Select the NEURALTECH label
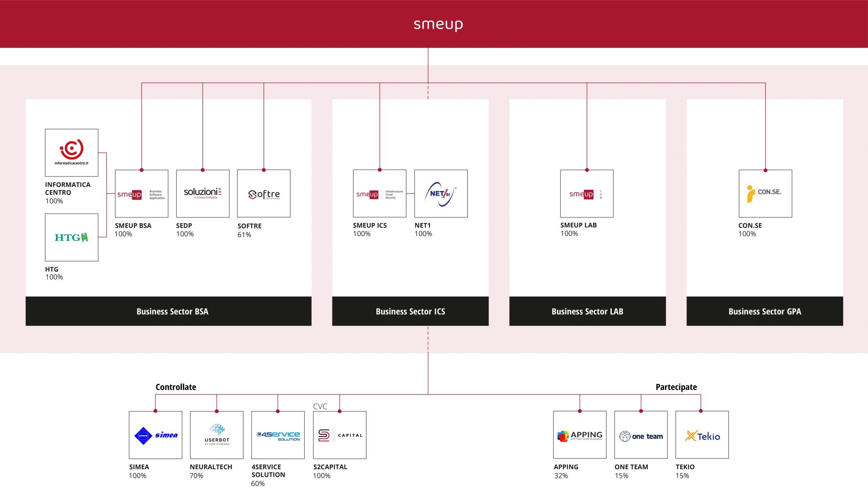Viewport: 868px width, 488px height. pyautogui.click(x=211, y=467)
